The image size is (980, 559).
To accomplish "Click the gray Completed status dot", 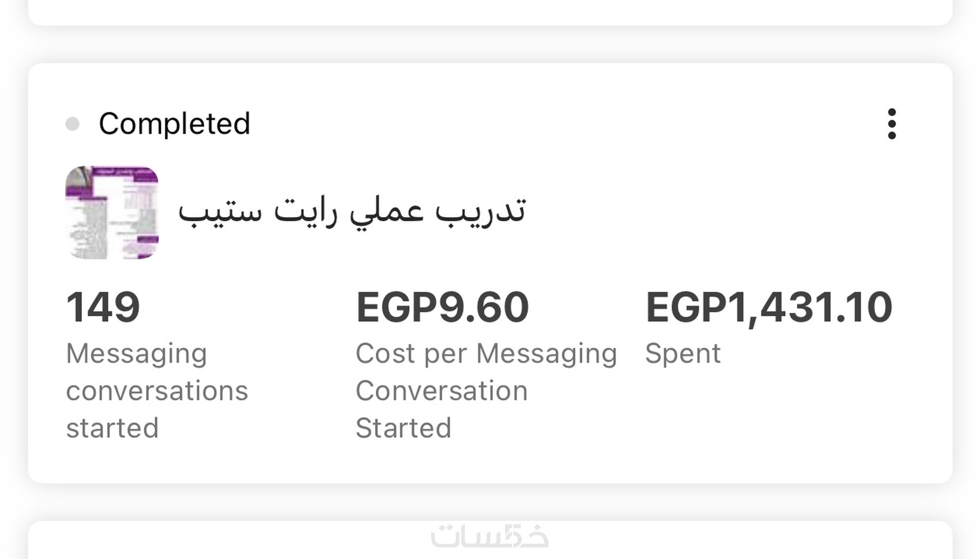I will (x=73, y=124).
